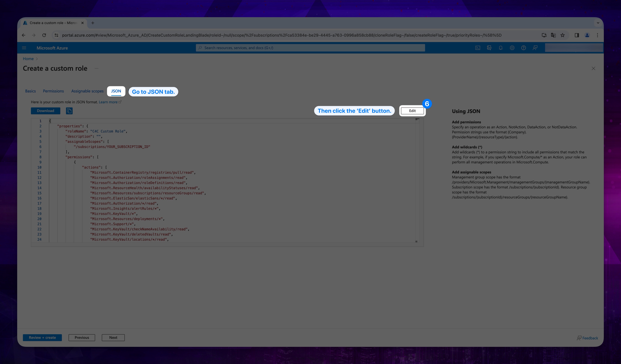The width and height of the screenshot is (621, 364).
Task: Click the "roleName" line in JSON
Action: (x=96, y=131)
